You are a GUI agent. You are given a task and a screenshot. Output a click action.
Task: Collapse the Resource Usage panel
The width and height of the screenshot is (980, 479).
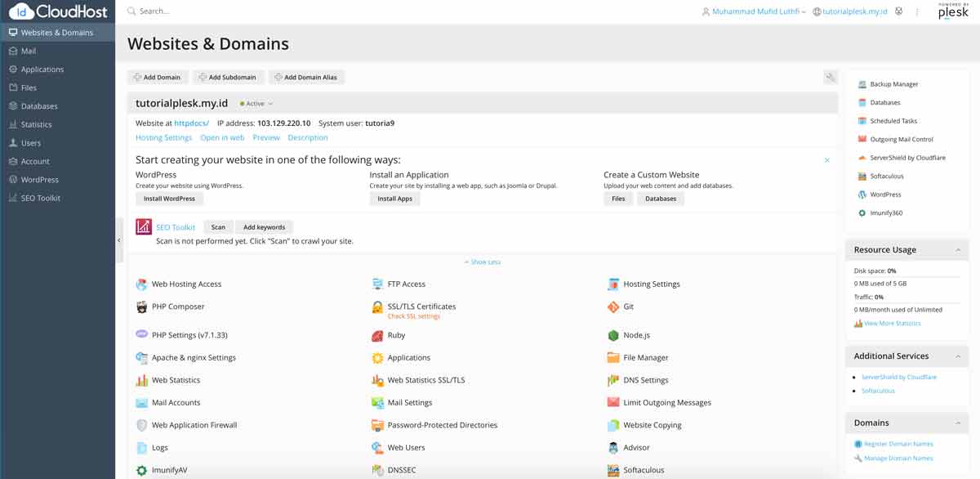click(961, 249)
